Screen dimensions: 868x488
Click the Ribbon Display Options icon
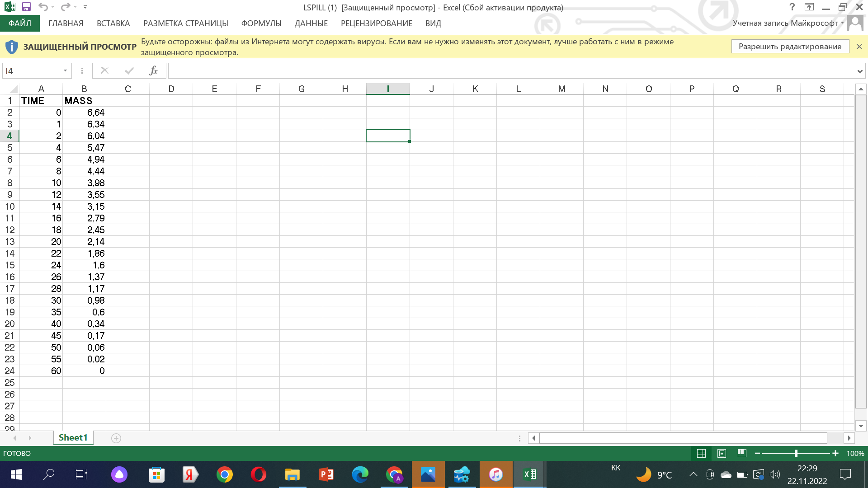[x=809, y=7]
